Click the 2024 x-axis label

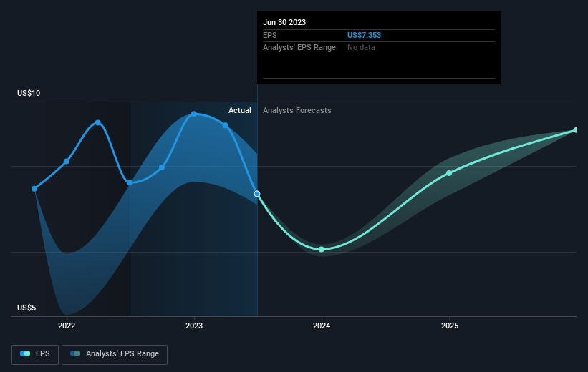pos(322,326)
